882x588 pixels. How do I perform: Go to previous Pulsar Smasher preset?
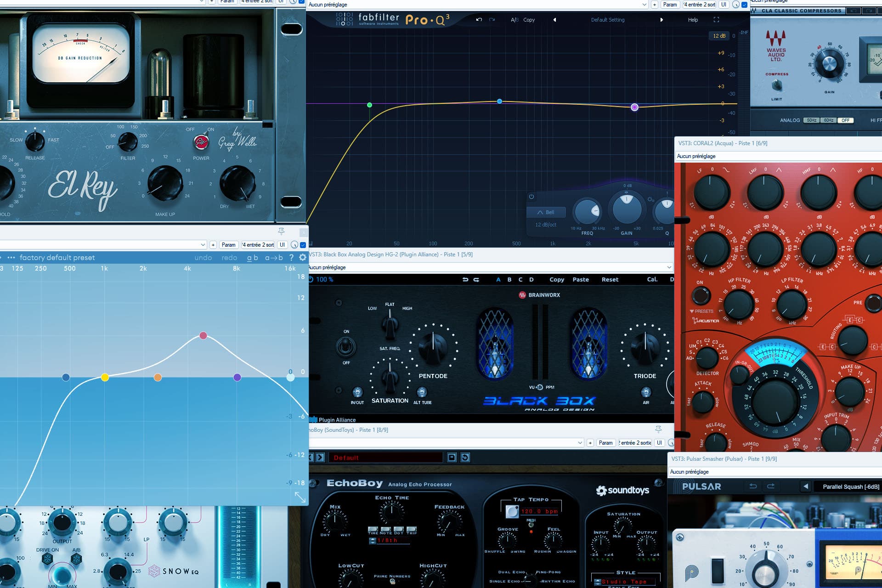(805, 486)
